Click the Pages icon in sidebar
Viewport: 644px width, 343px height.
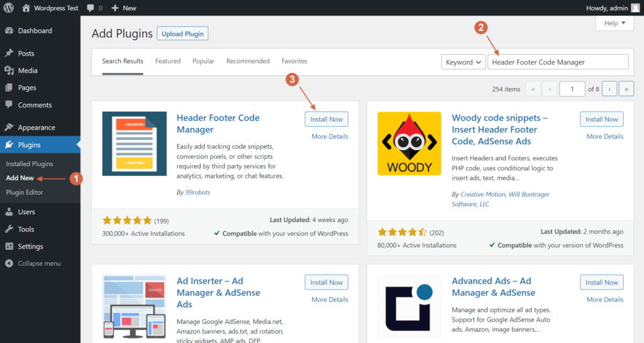[x=9, y=88]
